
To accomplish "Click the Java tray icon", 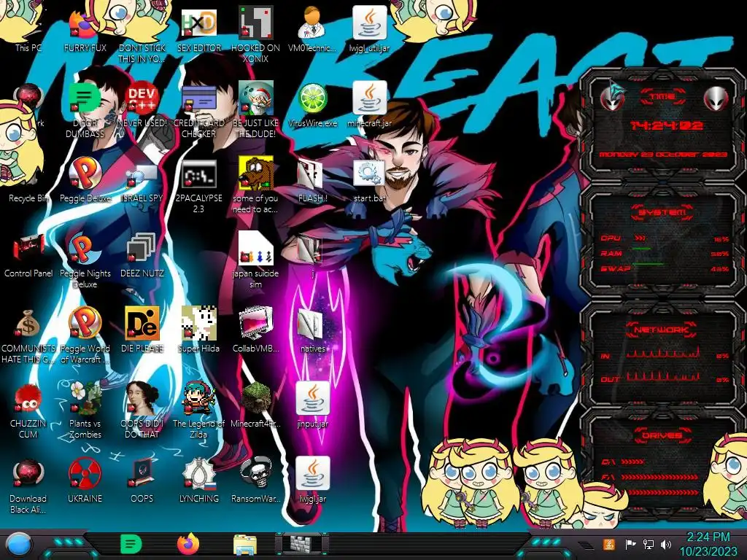I will (608, 544).
